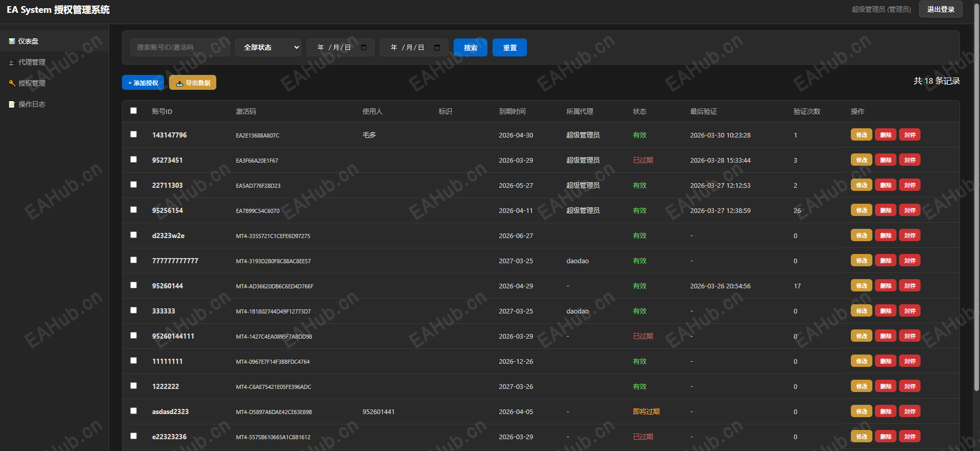Focus the 搜索账号ID/激活码 search box

tap(180, 47)
